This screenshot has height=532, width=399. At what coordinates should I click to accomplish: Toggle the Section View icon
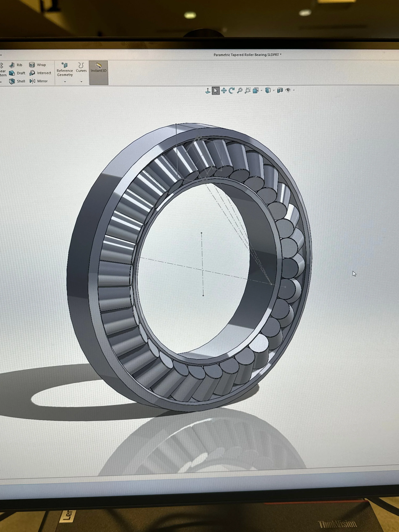point(280,91)
